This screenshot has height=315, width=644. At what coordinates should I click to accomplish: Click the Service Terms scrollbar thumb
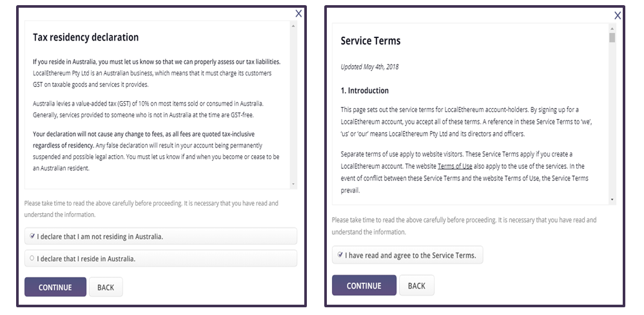[x=612, y=37]
